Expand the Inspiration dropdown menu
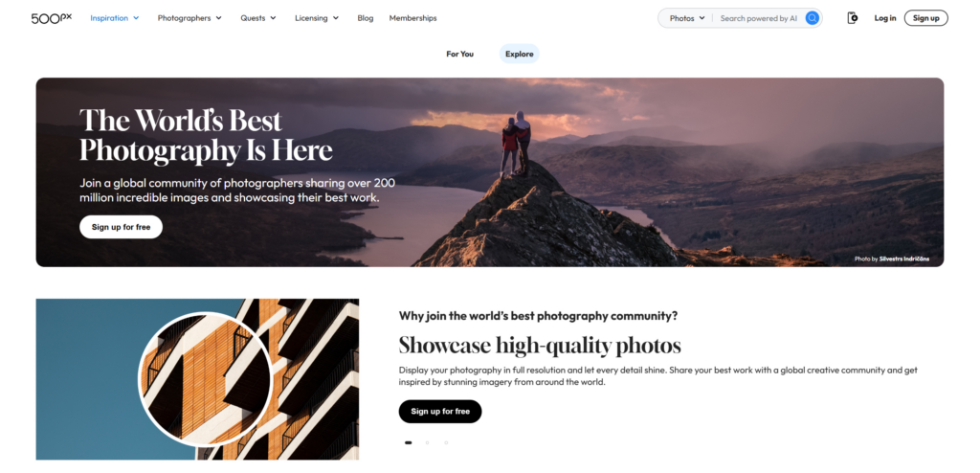980x473 pixels. click(x=115, y=18)
